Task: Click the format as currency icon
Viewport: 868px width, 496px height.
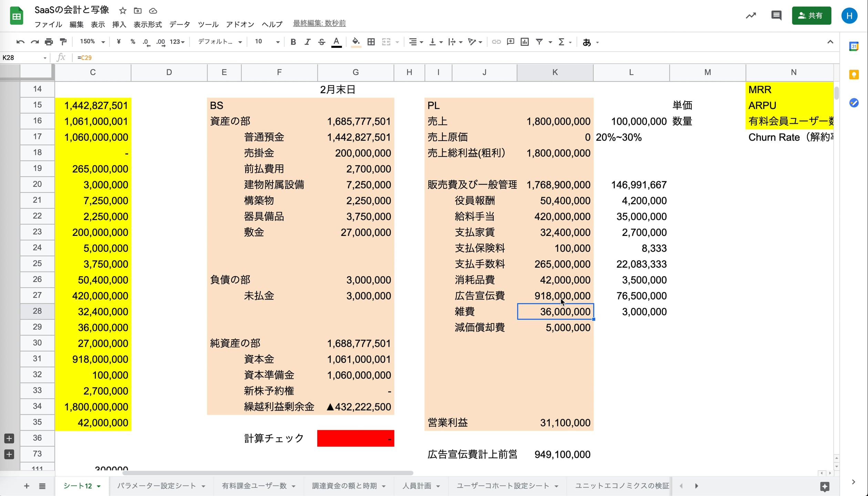Action: pyautogui.click(x=118, y=42)
